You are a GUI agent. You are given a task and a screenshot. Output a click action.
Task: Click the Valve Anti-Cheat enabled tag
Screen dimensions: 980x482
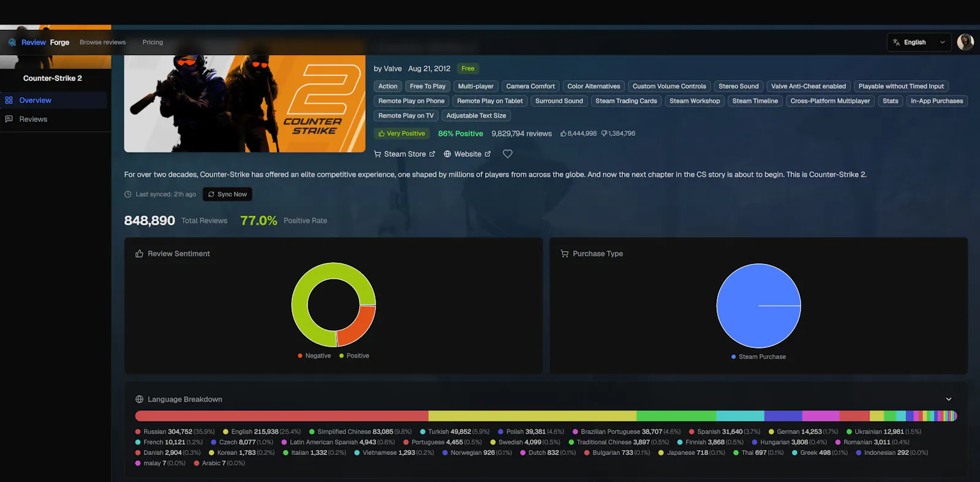coord(809,86)
